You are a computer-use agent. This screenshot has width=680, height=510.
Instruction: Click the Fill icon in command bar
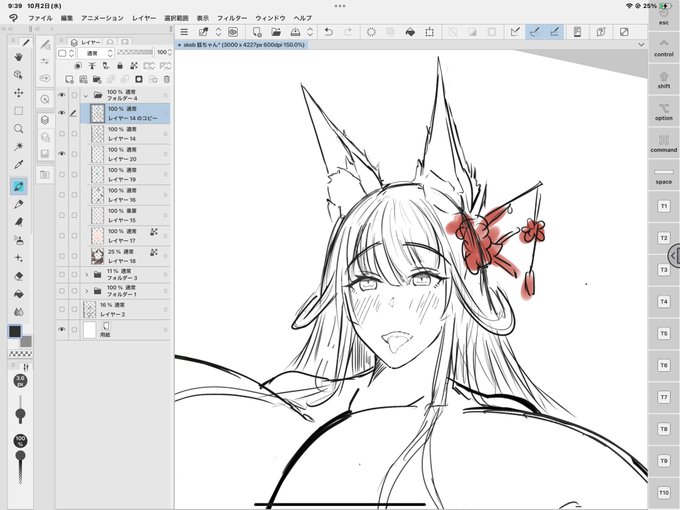click(410, 32)
